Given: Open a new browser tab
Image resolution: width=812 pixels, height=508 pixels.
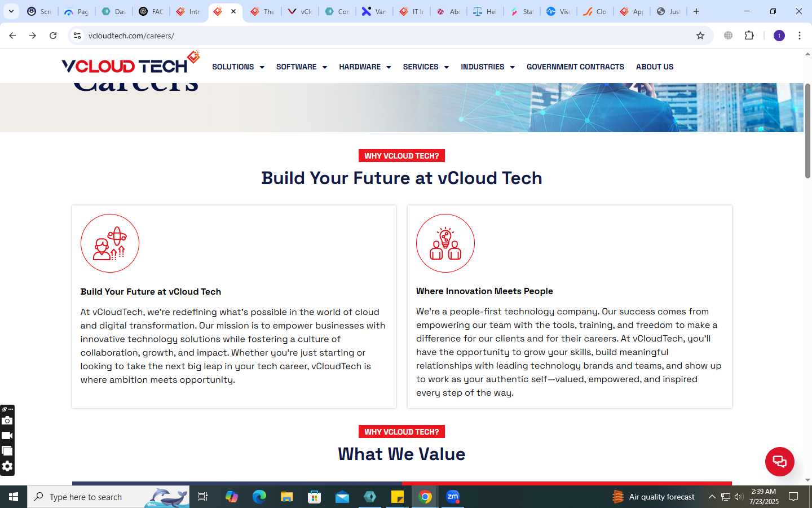Looking at the screenshot, I should click(696, 11).
